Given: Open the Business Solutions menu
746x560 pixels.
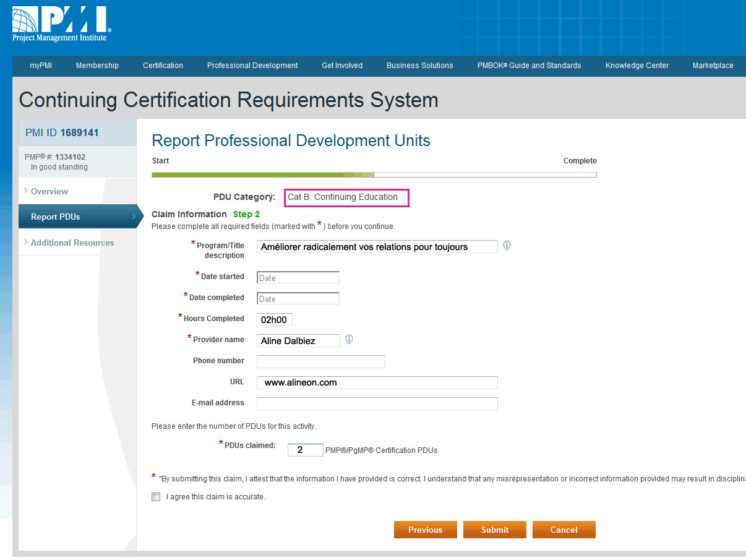Looking at the screenshot, I should [x=419, y=66].
